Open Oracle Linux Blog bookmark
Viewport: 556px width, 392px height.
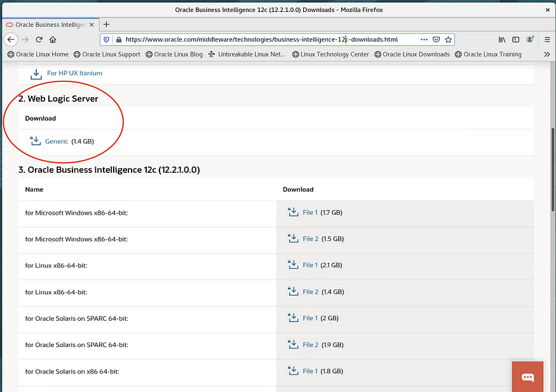click(x=174, y=54)
